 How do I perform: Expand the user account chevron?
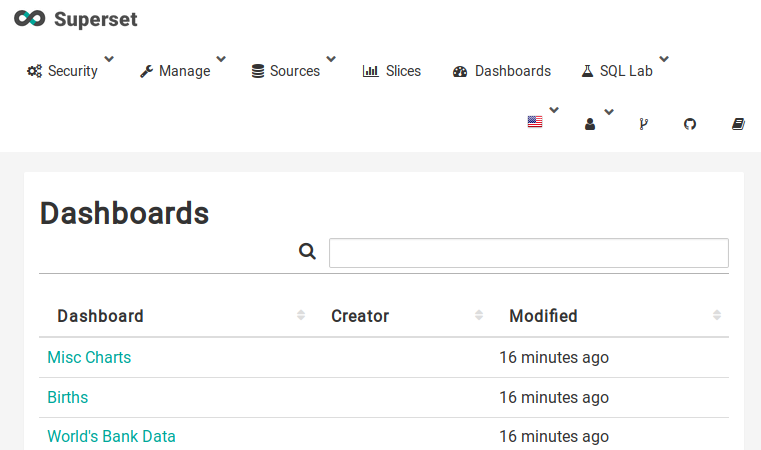coord(609,112)
